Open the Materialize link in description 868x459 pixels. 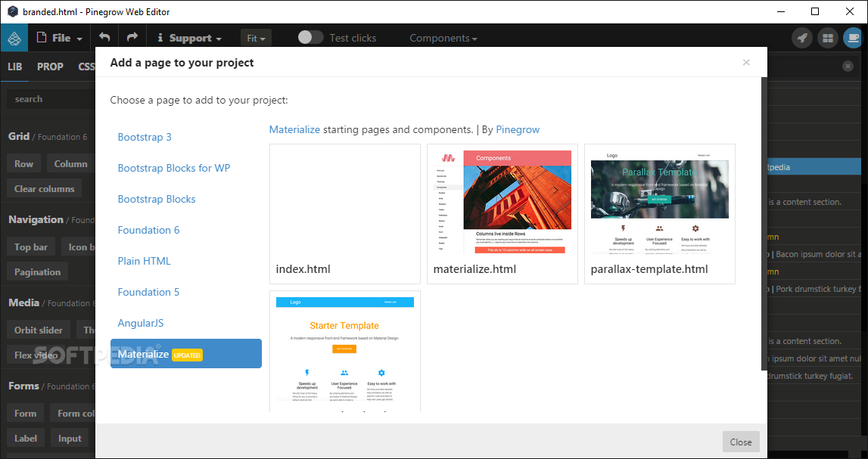[294, 129]
